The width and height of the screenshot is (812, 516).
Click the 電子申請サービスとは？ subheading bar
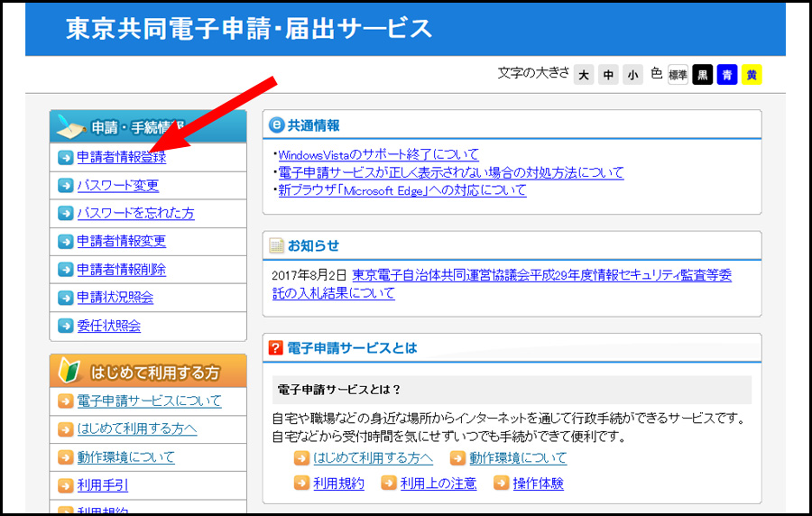pos(512,390)
